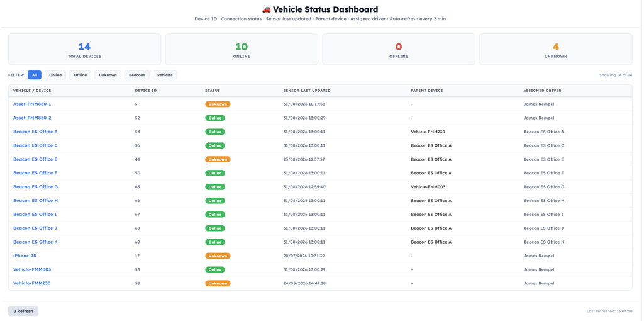Viewport: 644px width, 321px height.
Task: Click timestamp 24/05/2026 14:47:28
Action: [x=304, y=283]
